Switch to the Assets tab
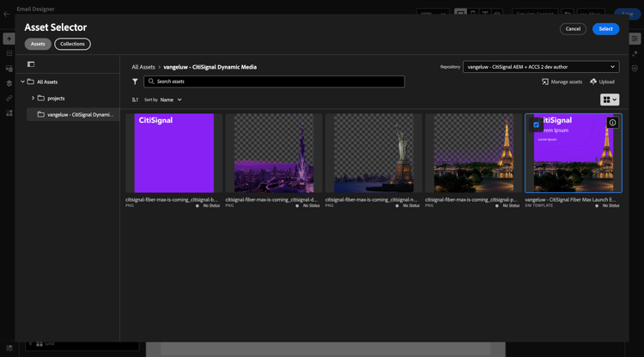644x357 pixels. [38, 44]
